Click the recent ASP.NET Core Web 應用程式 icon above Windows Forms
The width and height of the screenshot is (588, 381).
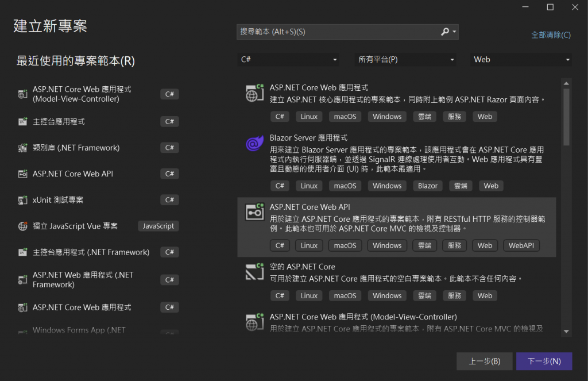click(x=23, y=307)
